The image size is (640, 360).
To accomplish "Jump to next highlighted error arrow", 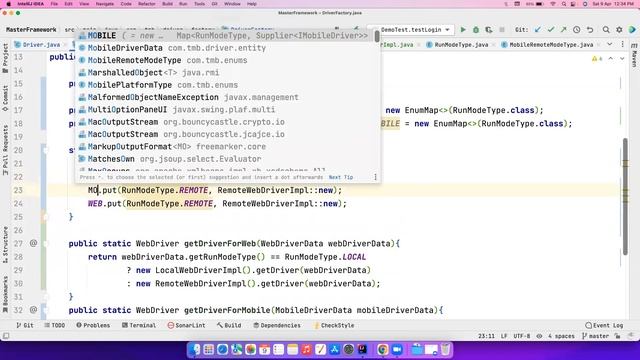I will pos(622,59).
